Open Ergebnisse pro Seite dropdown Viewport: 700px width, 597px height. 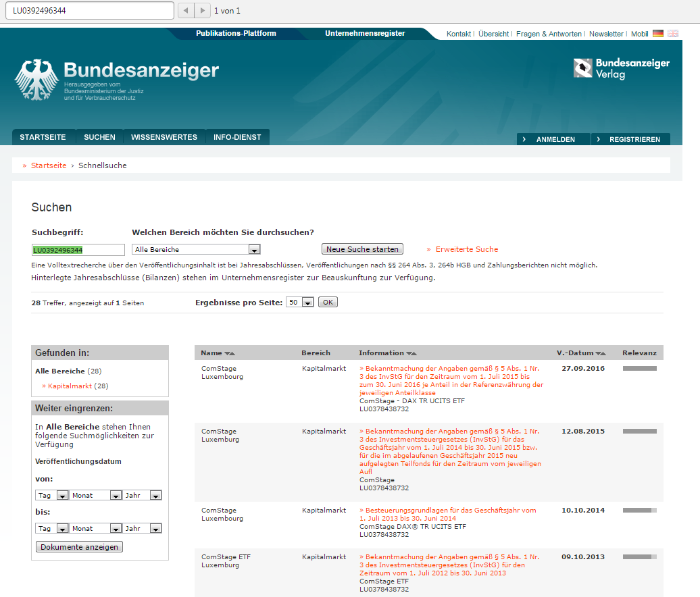click(299, 303)
